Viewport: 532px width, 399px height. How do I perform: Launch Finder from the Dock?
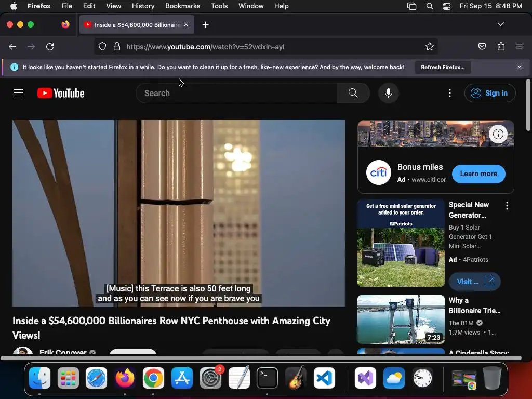39,378
